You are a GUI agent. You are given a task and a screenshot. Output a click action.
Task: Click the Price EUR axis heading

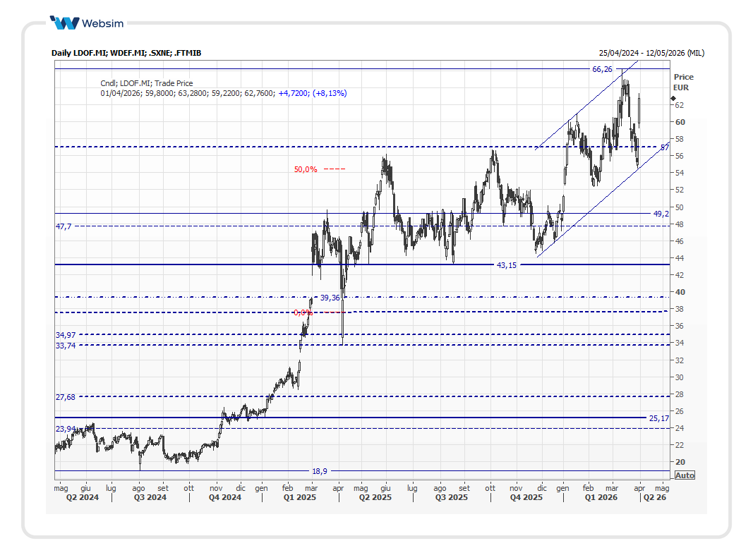pos(682,82)
